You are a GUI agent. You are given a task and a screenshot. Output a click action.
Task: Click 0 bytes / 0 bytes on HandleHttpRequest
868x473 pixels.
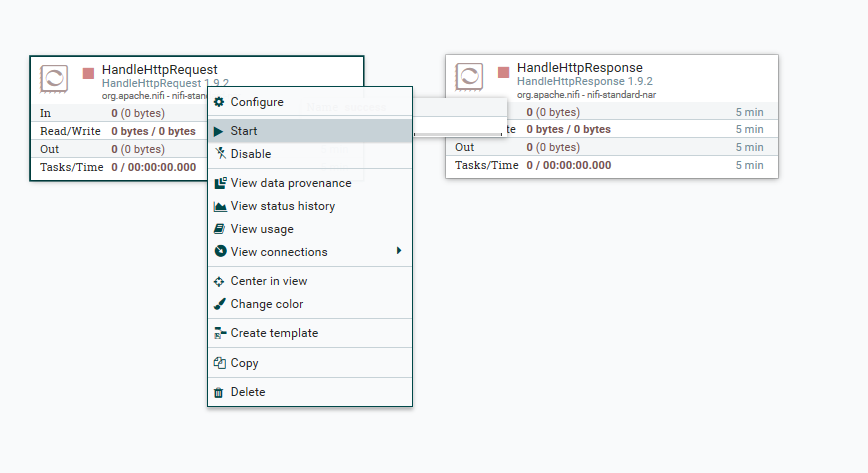click(x=153, y=131)
